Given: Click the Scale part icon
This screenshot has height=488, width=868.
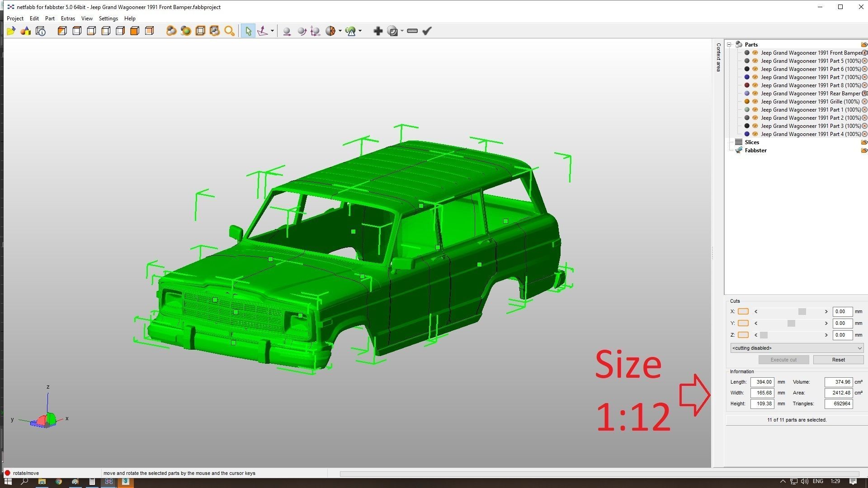Looking at the screenshot, I should point(316,31).
